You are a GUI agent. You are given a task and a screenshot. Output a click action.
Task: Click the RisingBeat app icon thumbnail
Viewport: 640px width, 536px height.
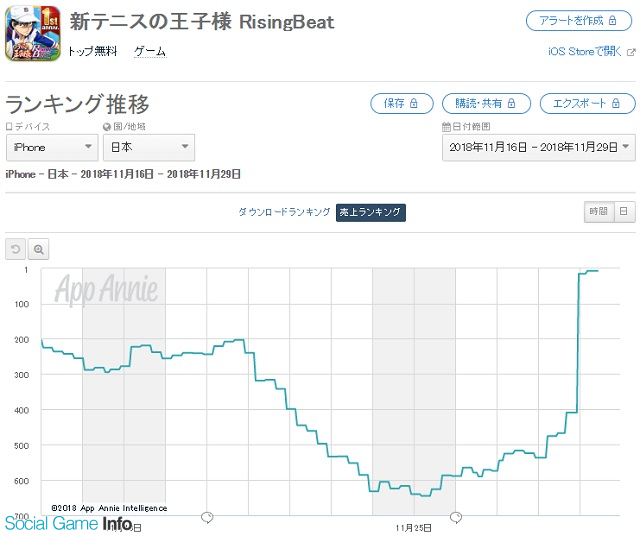(x=33, y=33)
